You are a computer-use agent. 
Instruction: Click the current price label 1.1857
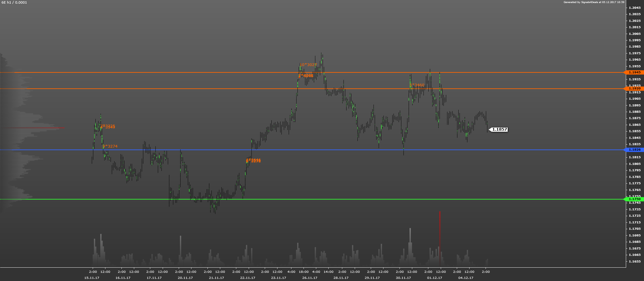(499, 129)
